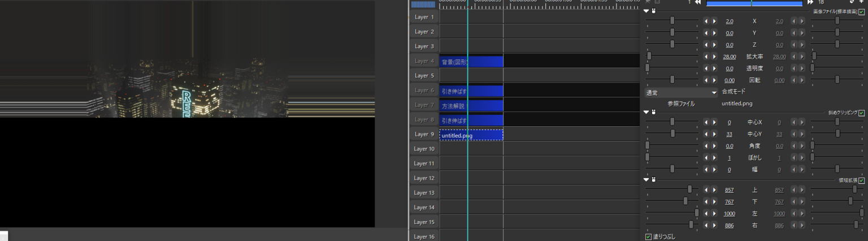Select the 方法解説 object on Layer 7

[x=471, y=105]
